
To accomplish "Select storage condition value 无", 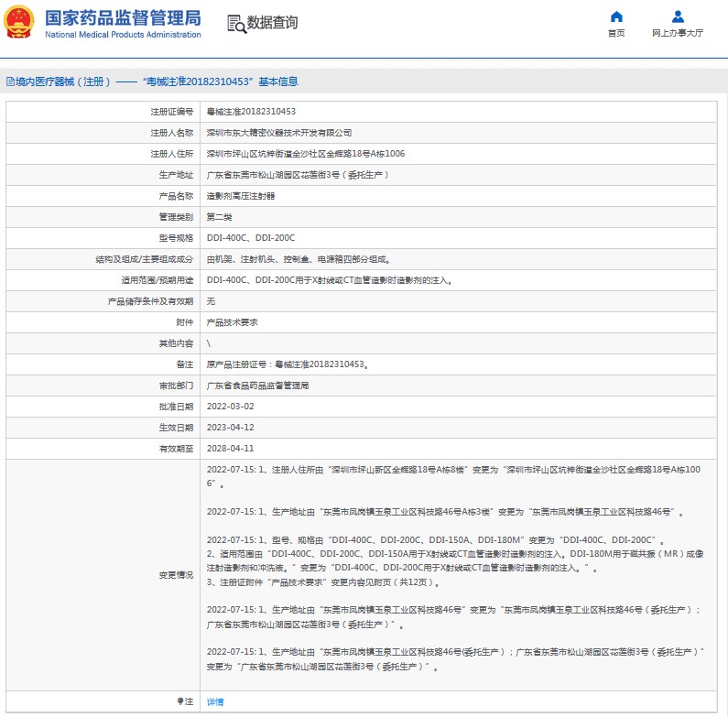I will point(211,301).
